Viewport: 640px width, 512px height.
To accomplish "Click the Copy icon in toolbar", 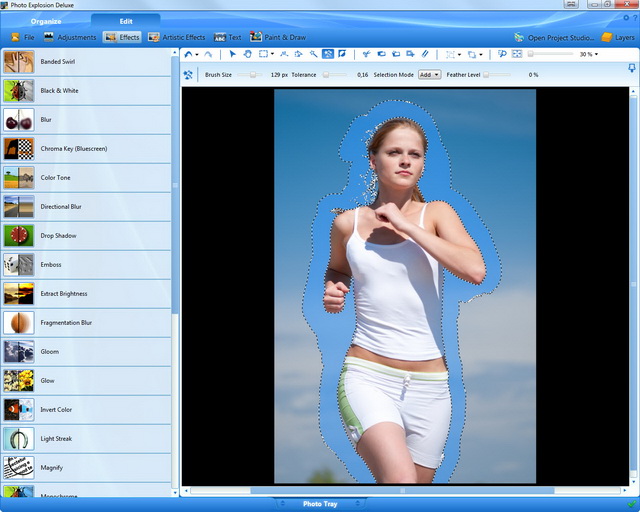I will (x=381, y=54).
